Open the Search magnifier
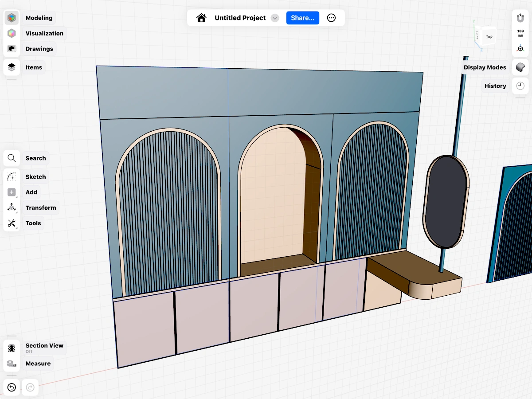Viewport: 532px width, 399px height. tap(12, 158)
